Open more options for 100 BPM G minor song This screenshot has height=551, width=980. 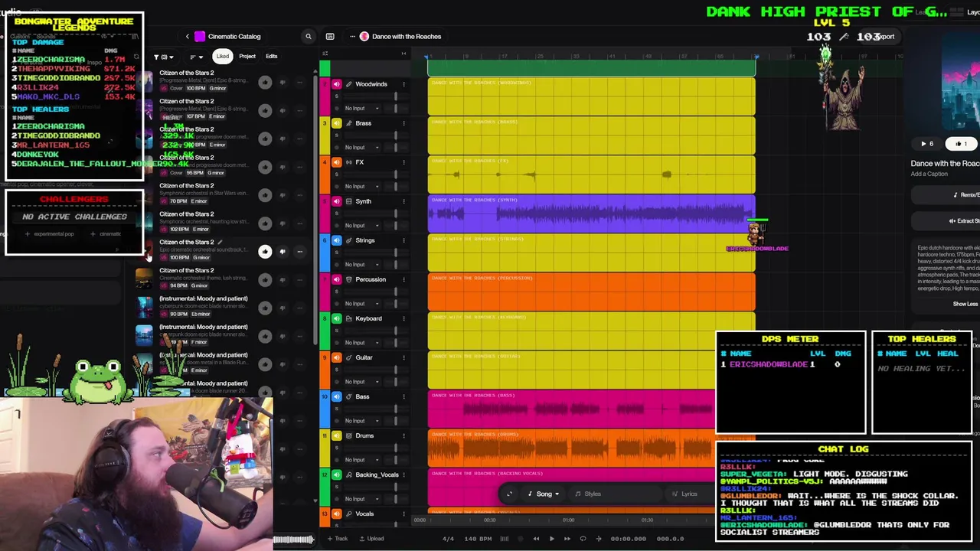[299, 251]
